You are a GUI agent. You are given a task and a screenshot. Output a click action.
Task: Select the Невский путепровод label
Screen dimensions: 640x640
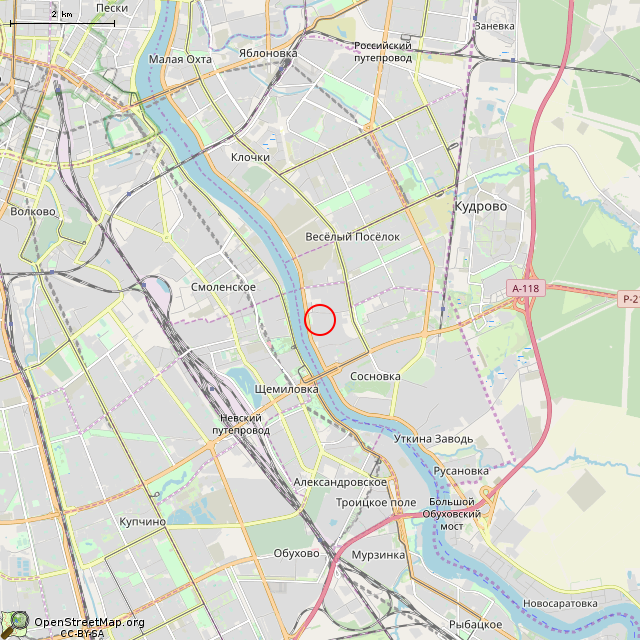241,424
